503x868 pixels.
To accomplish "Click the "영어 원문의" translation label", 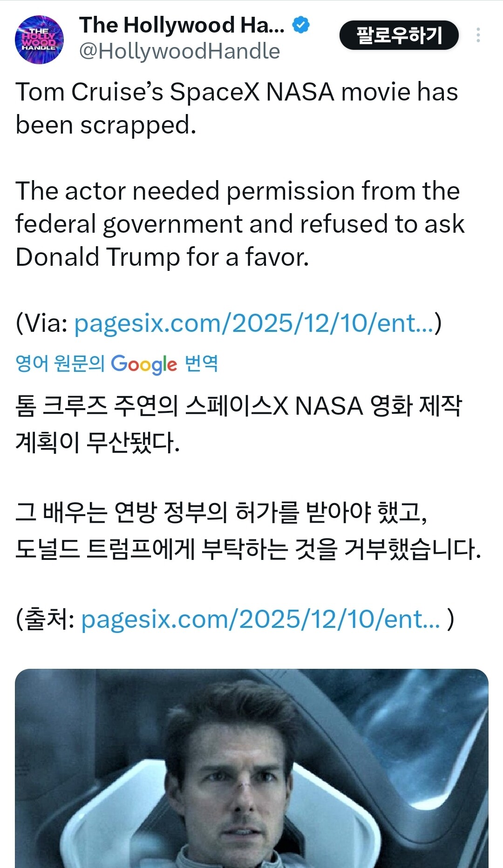I will tap(60, 363).
